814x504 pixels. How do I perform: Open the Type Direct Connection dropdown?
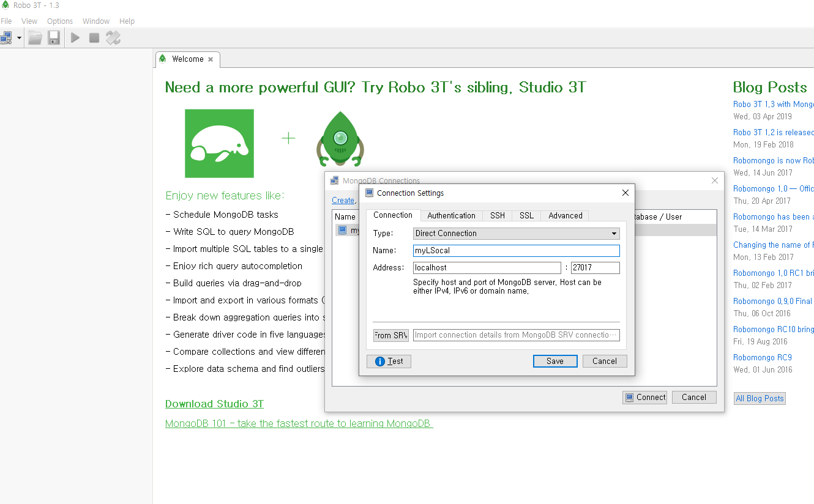point(517,233)
